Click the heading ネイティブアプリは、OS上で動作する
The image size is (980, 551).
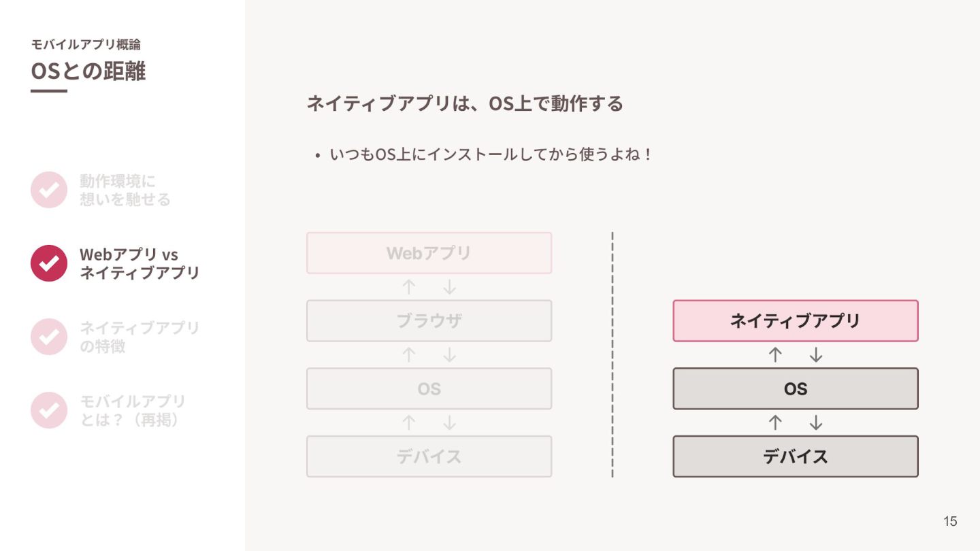465,104
